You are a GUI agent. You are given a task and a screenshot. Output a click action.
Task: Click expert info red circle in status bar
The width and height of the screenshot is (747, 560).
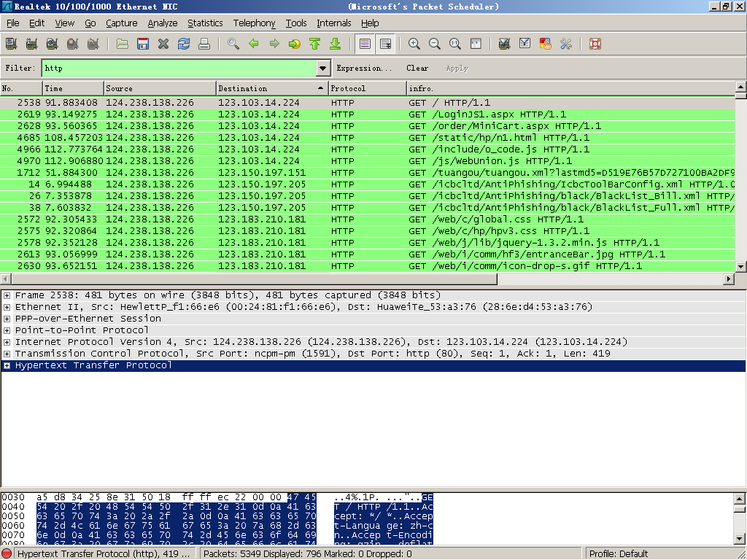pos(7,554)
